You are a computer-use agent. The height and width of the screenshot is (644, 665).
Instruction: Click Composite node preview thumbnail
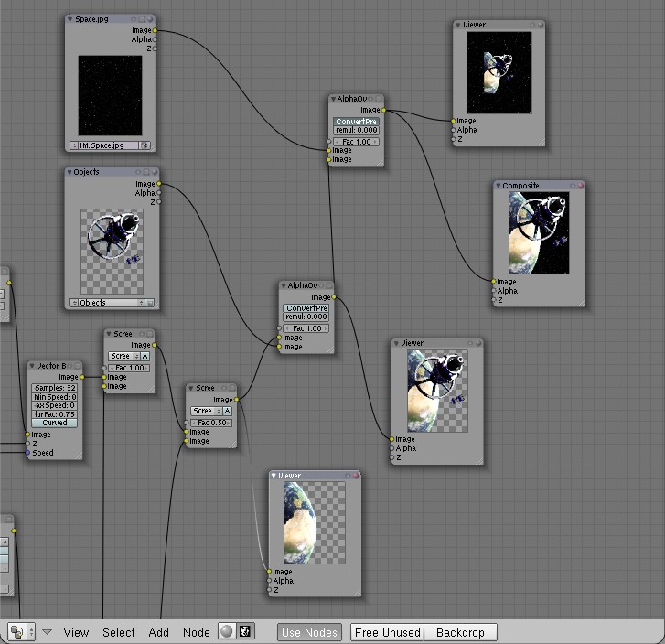pos(539,232)
